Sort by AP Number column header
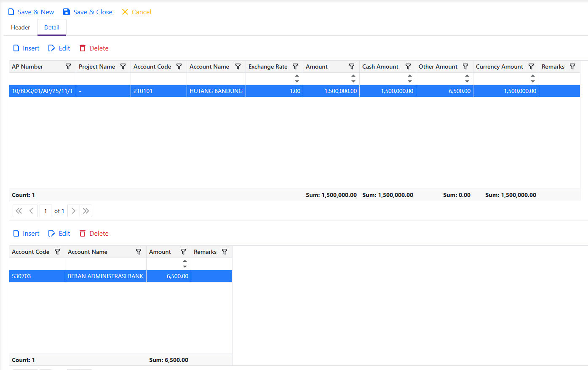588x370 pixels. pyautogui.click(x=27, y=67)
